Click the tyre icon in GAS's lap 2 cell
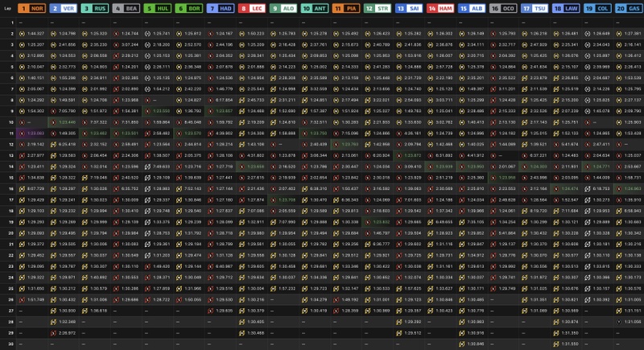This screenshot has height=350, width=644. [619, 34]
